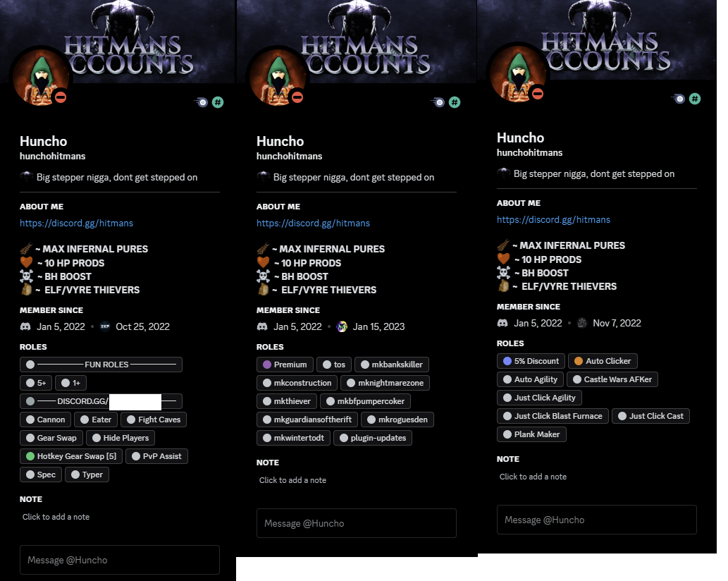This screenshot has width=728, height=581.
Task: Select the Just Click Agility role chip
Action: click(x=540, y=398)
